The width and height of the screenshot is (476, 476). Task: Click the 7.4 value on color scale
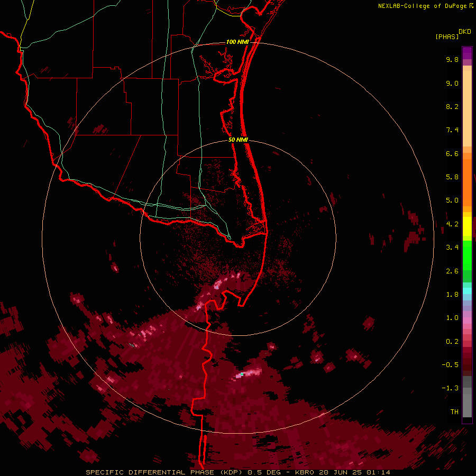pyautogui.click(x=452, y=130)
